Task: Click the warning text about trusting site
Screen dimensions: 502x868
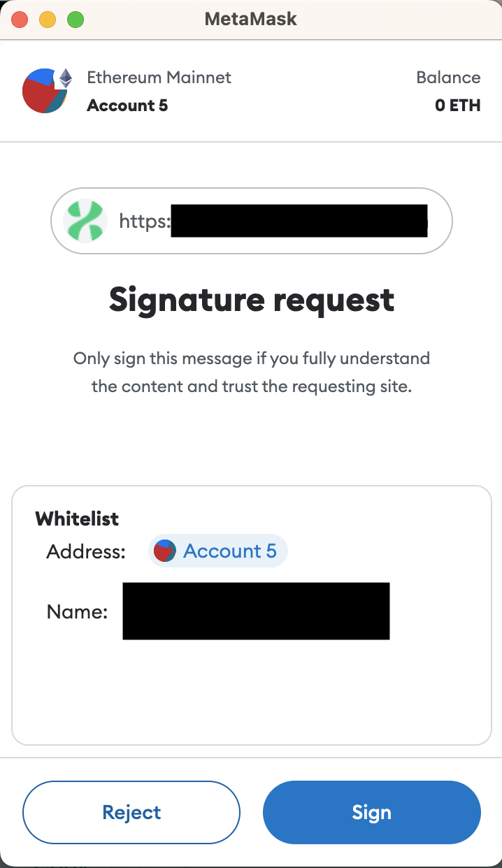Action: [252, 372]
